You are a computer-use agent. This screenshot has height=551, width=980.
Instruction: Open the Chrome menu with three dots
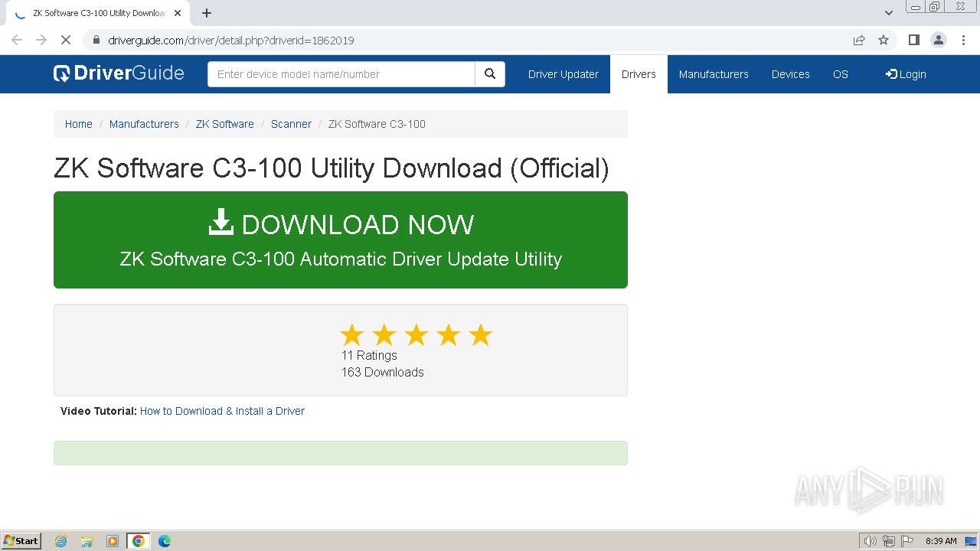(x=962, y=40)
